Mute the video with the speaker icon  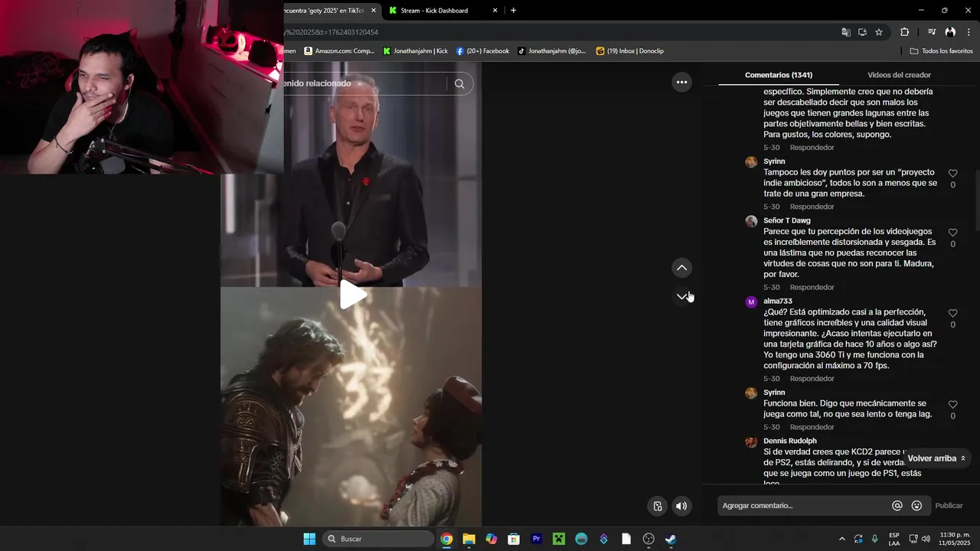click(681, 506)
